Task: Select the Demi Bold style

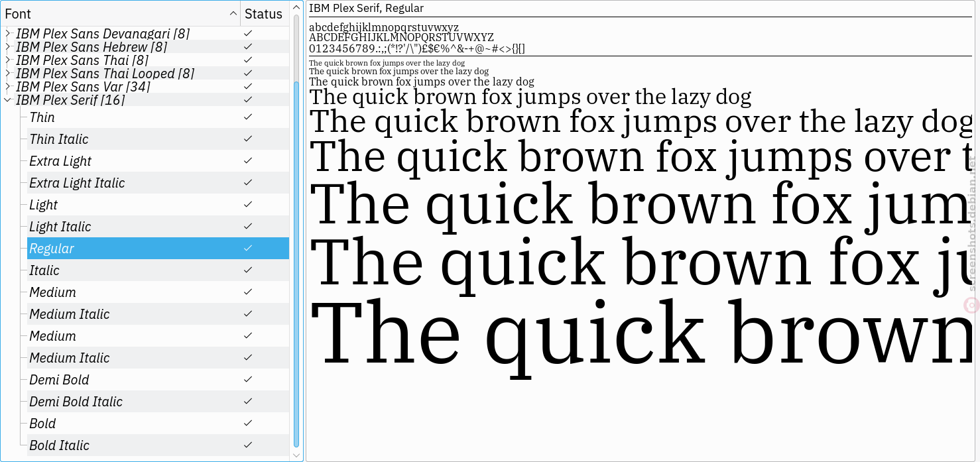Action: pyautogui.click(x=158, y=380)
